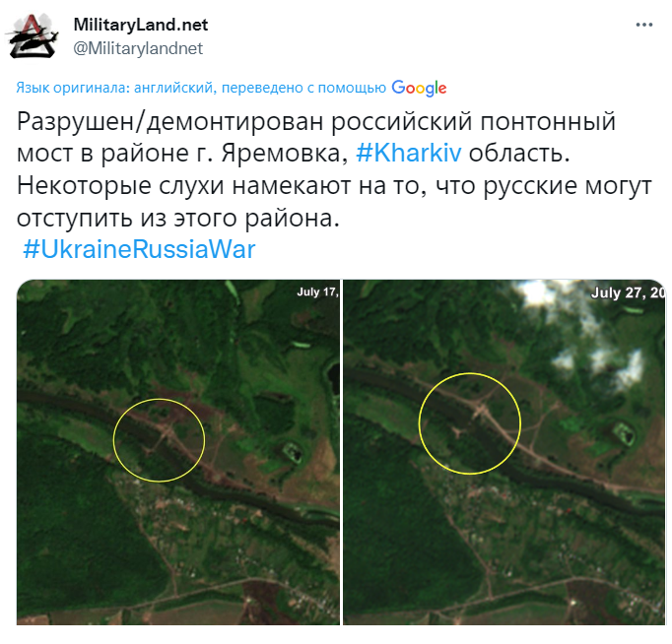Click the word 'область' after #Kharkiv
Viewport: 672px width, 644px height.
[x=519, y=153]
